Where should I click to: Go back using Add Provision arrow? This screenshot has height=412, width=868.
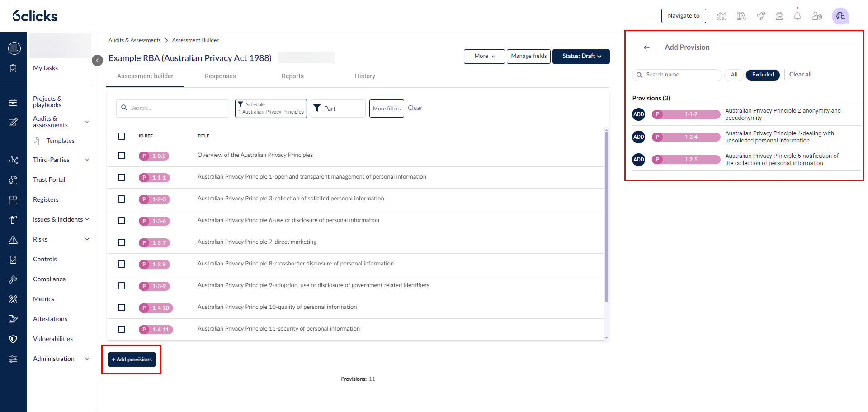pos(646,47)
